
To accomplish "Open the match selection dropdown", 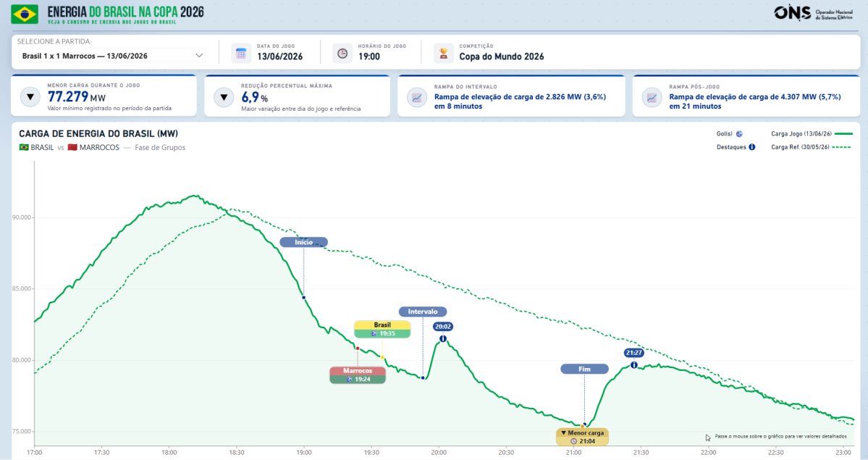I will point(111,56).
